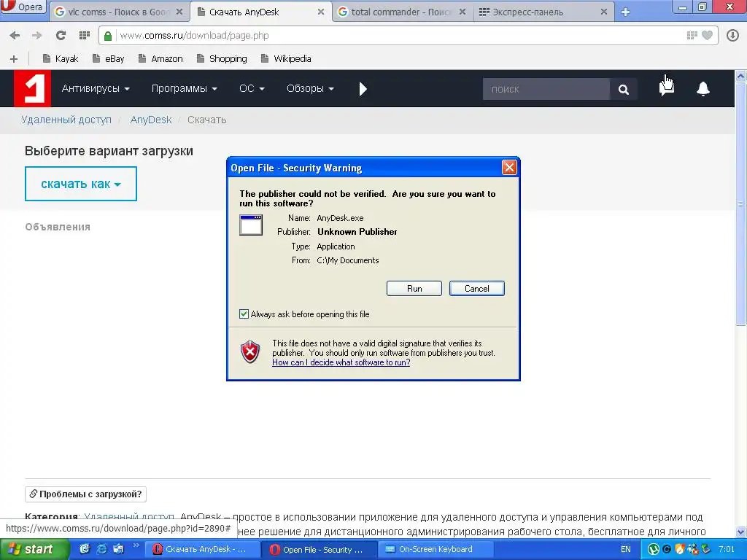Click the Проблемы с загрузкой? button
Image resolution: width=747 pixels, height=560 pixels.
point(86,494)
